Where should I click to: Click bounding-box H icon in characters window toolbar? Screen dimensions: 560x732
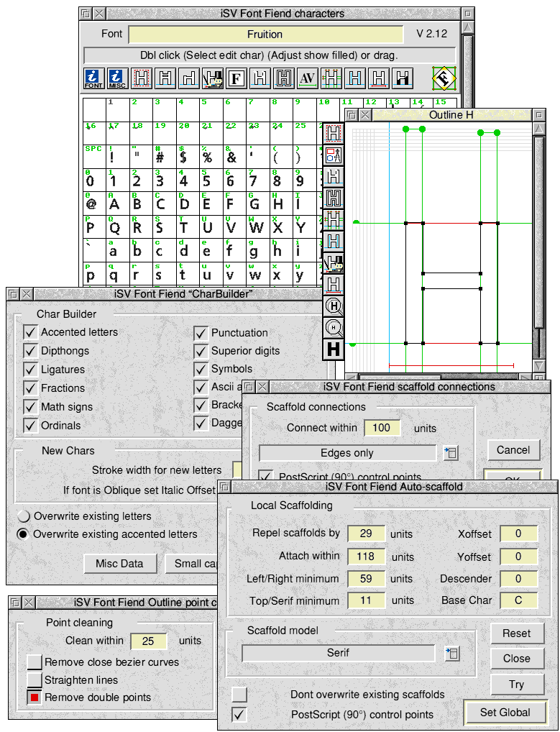(142, 78)
